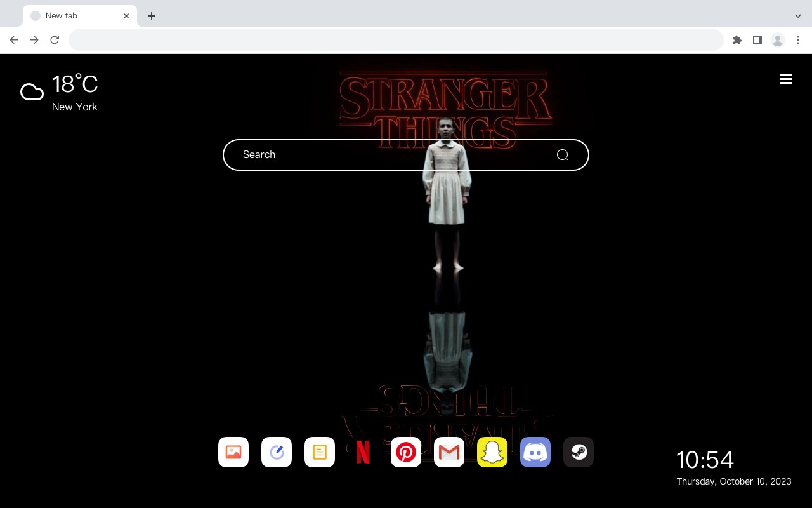Open the browser Extensions puzzle icon
The width and height of the screenshot is (812, 508).
click(737, 40)
